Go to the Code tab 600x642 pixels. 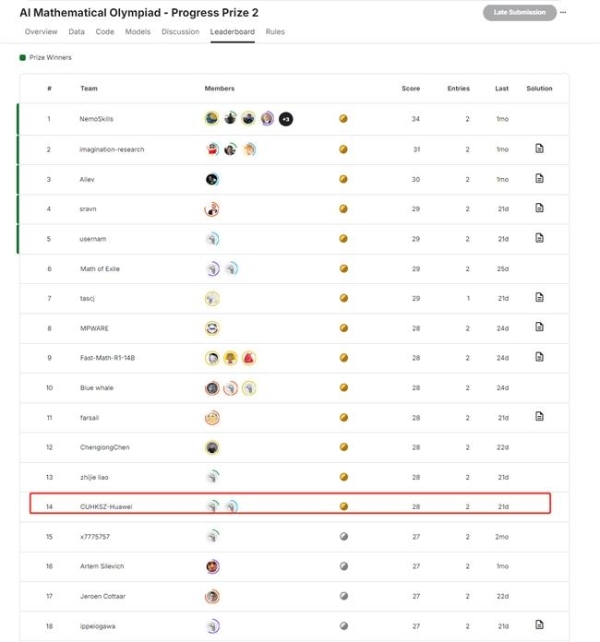pos(105,32)
